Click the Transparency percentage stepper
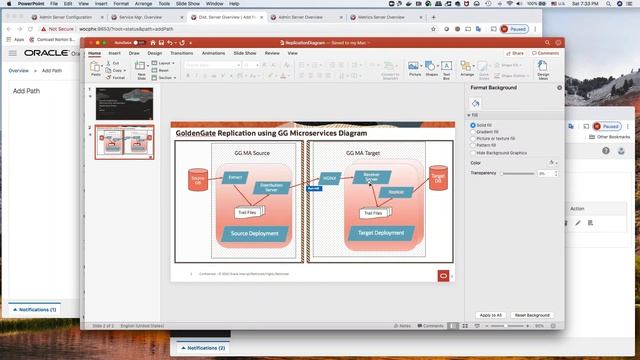 coord(556,173)
